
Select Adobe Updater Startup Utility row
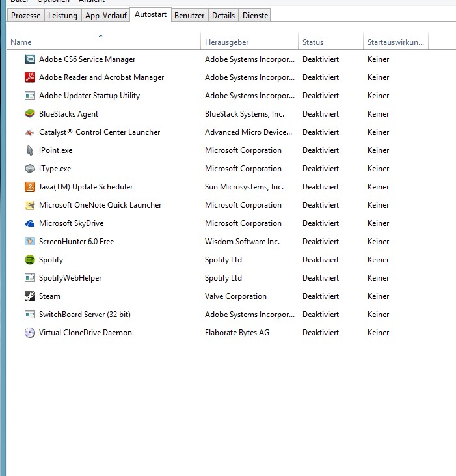pyautogui.click(x=89, y=96)
